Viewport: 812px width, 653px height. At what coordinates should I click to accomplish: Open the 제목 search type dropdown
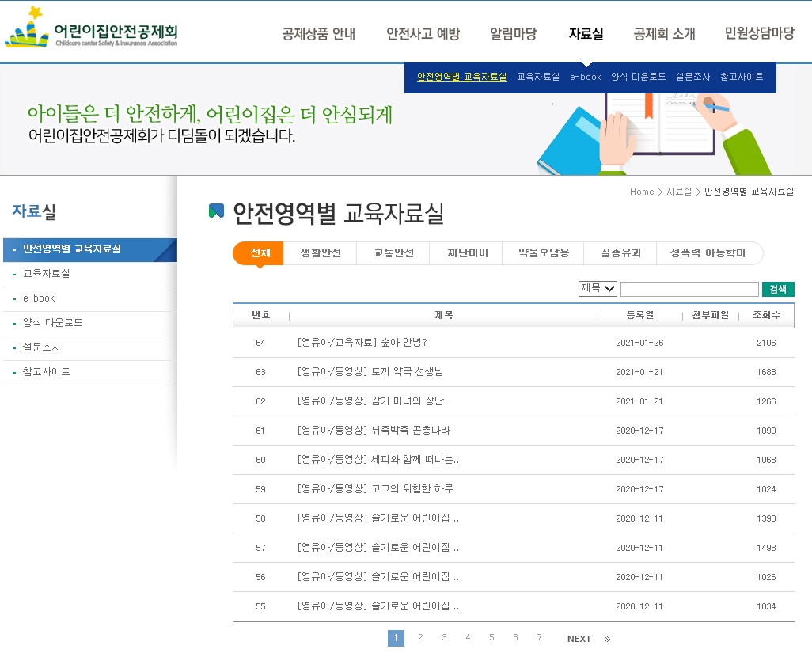click(598, 289)
